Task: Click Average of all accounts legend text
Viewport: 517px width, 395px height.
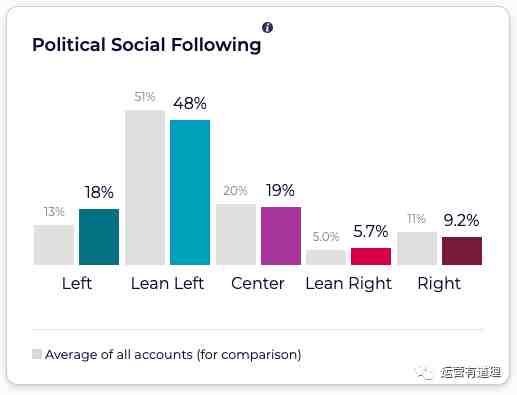Action: pos(173,355)
